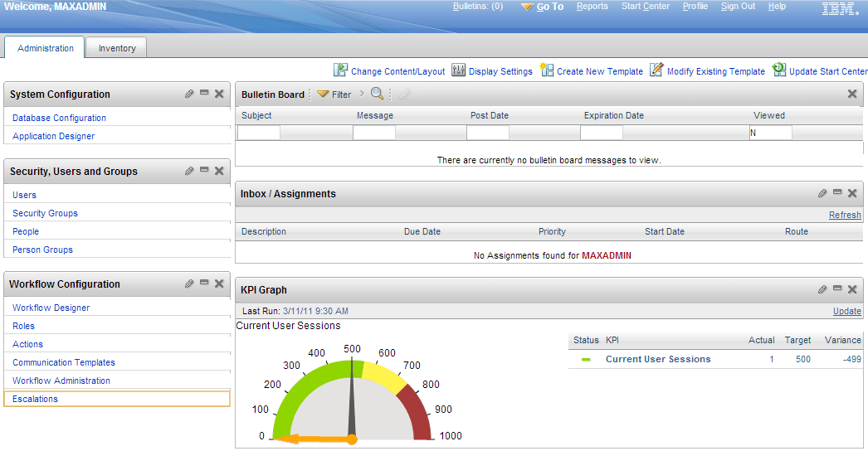The image size is (868, 451).
Task: Edit the Inbox / Assignments portlet
Action: [x=822, y=193]
